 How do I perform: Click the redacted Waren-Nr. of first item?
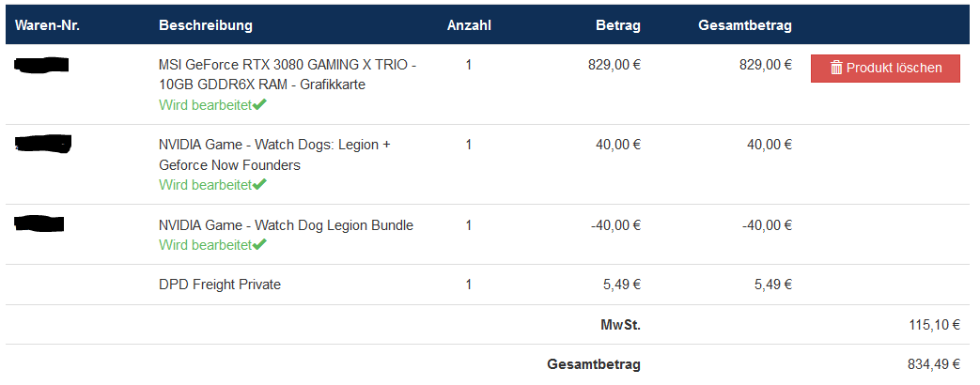(x=40, y=63)
